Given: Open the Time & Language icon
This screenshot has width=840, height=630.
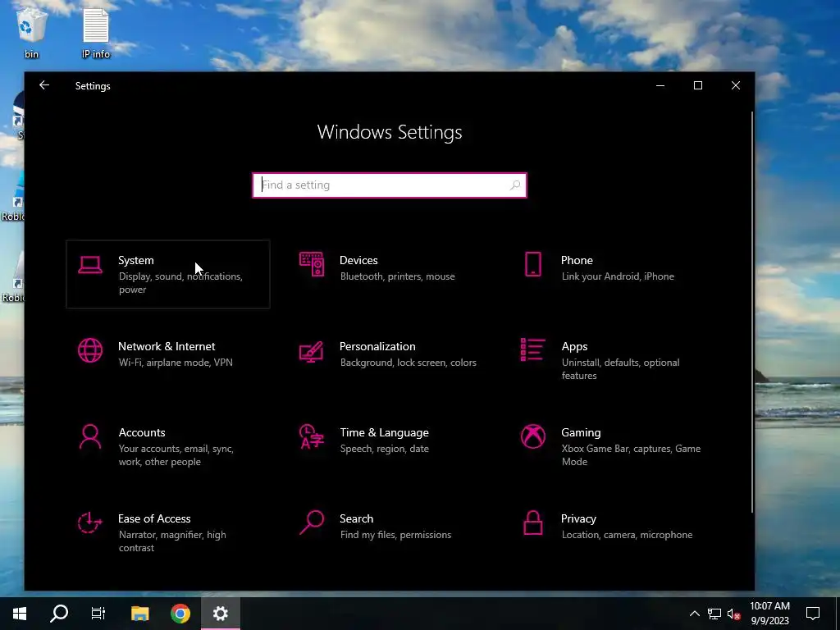Looking at the screenshot, I should 311,436.
